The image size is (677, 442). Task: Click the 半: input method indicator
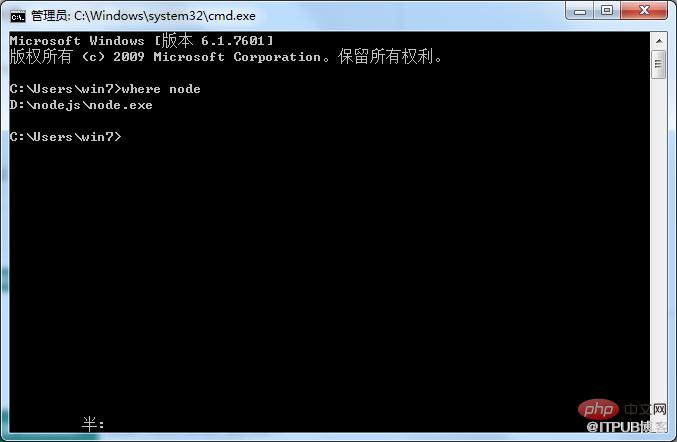coord(93,424)
